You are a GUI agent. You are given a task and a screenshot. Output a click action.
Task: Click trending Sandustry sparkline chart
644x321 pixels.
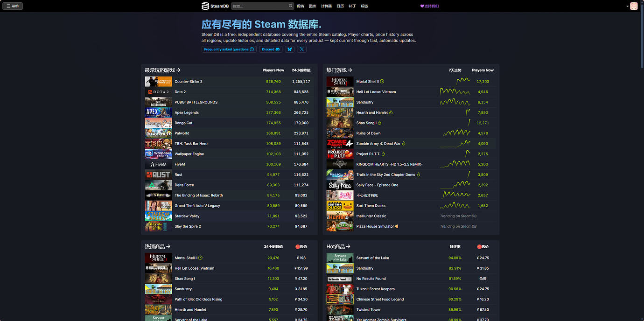coord(455,102)
